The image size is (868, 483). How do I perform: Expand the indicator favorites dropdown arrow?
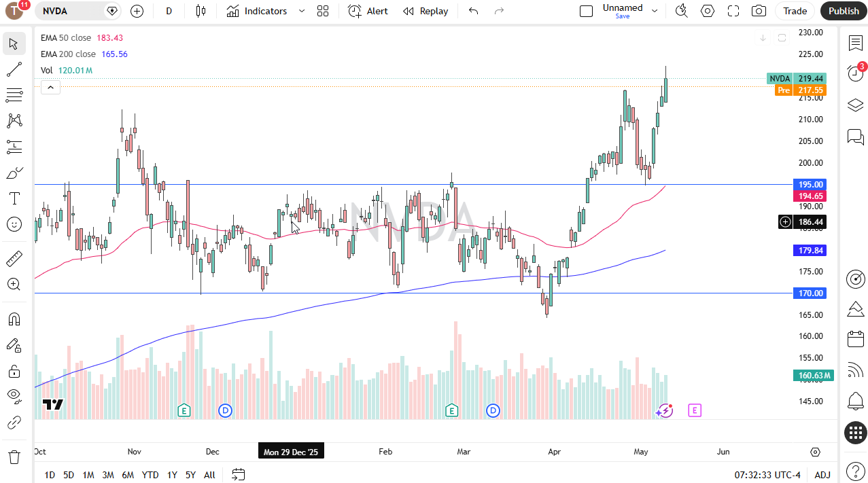302,11
